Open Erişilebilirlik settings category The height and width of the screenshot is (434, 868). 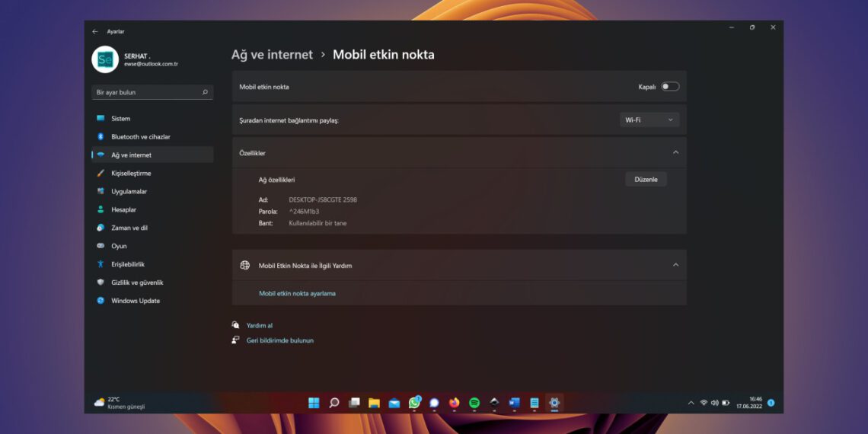152,264
